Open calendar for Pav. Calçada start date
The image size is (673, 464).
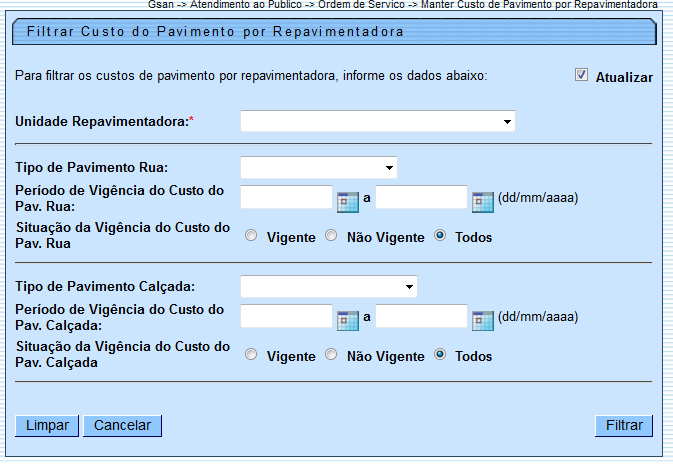[x=348, y=320]
